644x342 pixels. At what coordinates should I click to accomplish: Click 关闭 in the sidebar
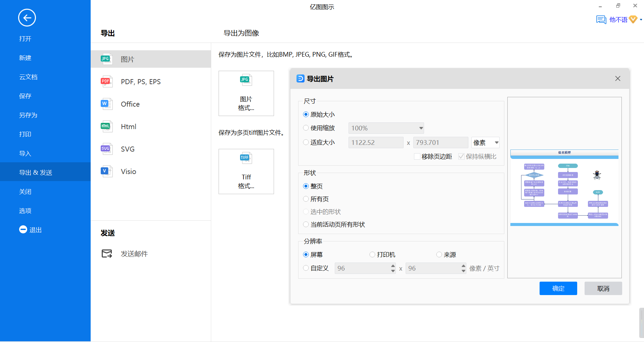pos(25,191)
